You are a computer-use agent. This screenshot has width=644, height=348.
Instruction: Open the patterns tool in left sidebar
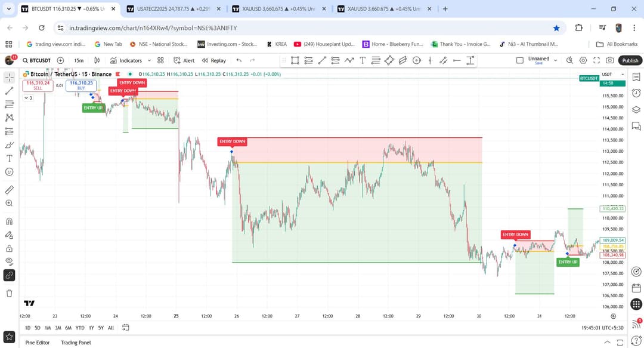pos(9,118)
